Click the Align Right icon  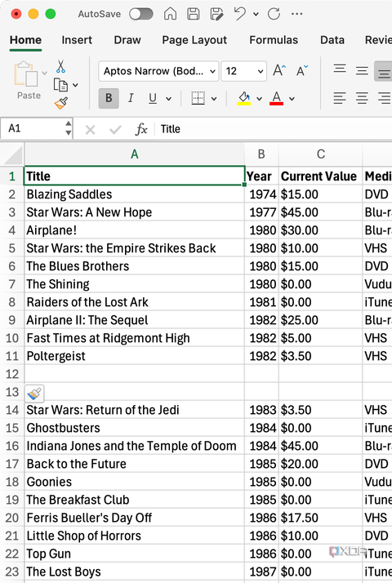[385, 98]
